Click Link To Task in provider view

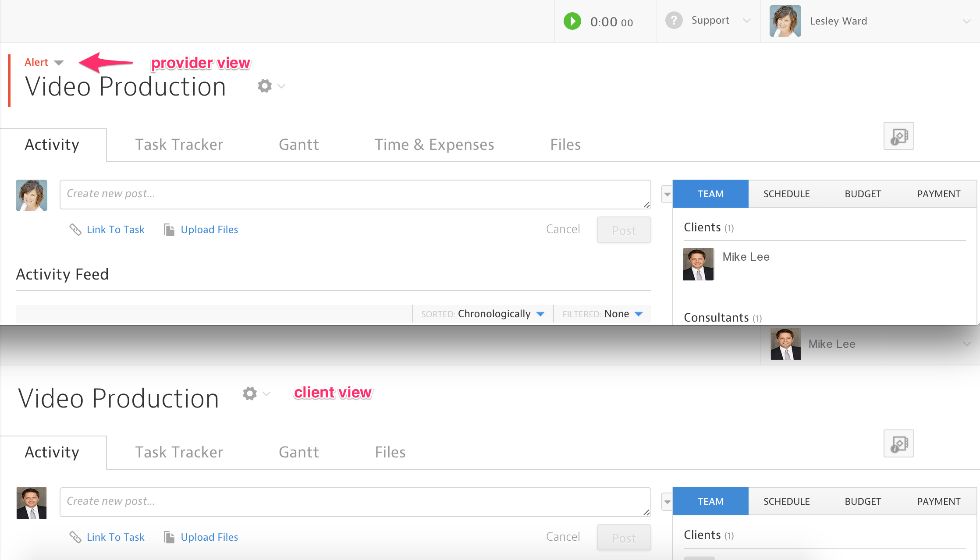(x=115, y=230)
